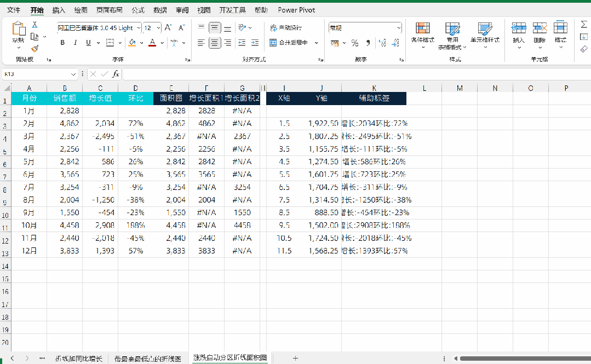Toggle Wrap Text option
Screen dimensions: 591x364
point(286,27)
